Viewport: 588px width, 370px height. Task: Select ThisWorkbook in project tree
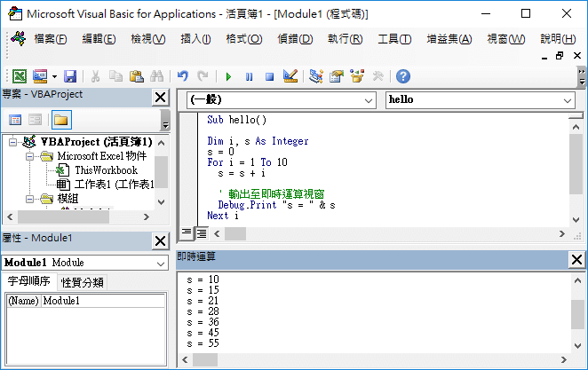point(106,170)
